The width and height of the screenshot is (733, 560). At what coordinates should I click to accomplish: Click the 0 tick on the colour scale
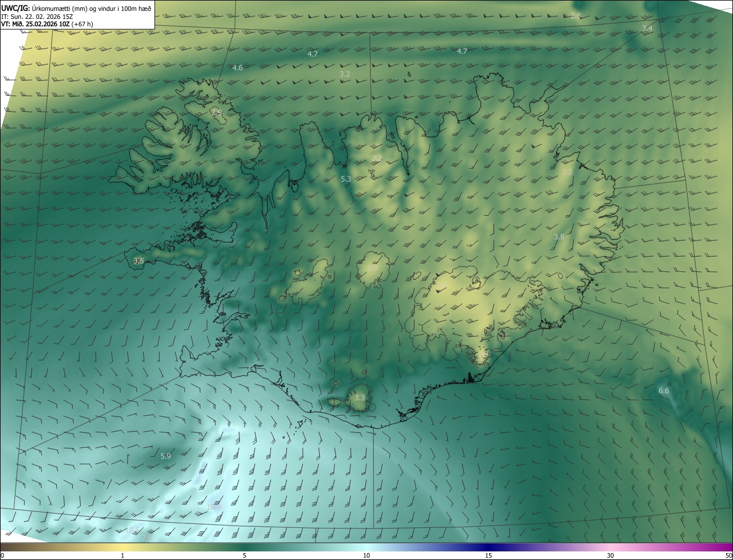point(2,555)
